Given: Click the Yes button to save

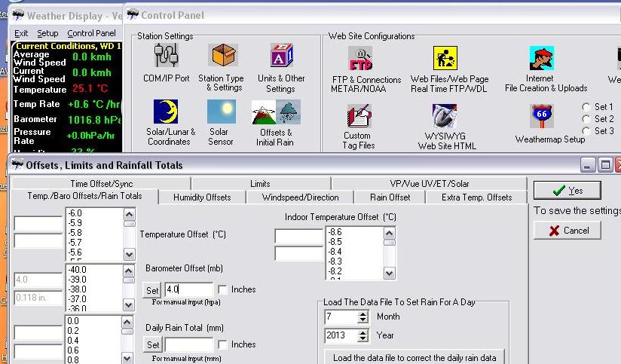Looking at the screenshot, I should tap(567, 191).
